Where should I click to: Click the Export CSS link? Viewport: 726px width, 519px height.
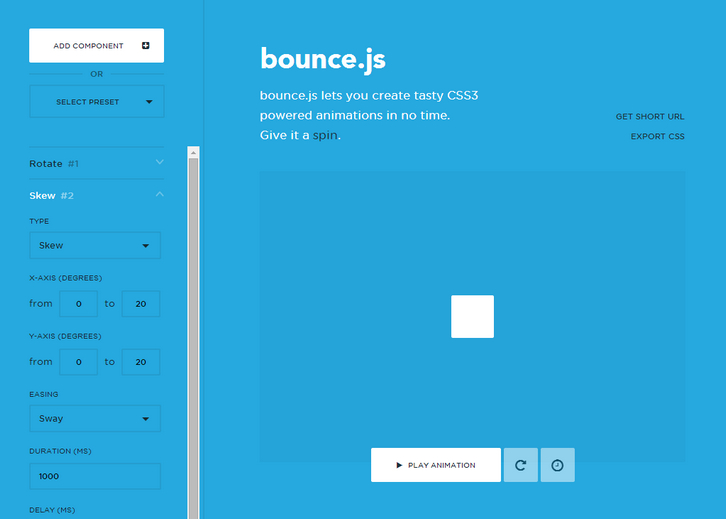tap(657, 136)
